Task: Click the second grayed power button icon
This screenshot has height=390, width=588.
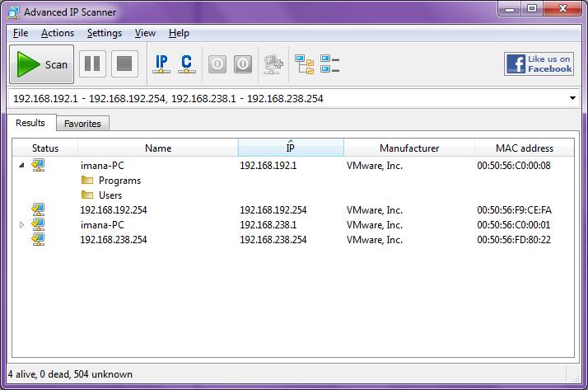Action: [243, 64]
